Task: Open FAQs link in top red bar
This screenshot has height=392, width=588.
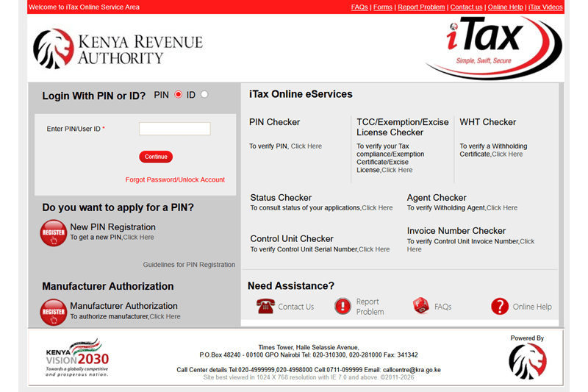Action: pos(359,7)
